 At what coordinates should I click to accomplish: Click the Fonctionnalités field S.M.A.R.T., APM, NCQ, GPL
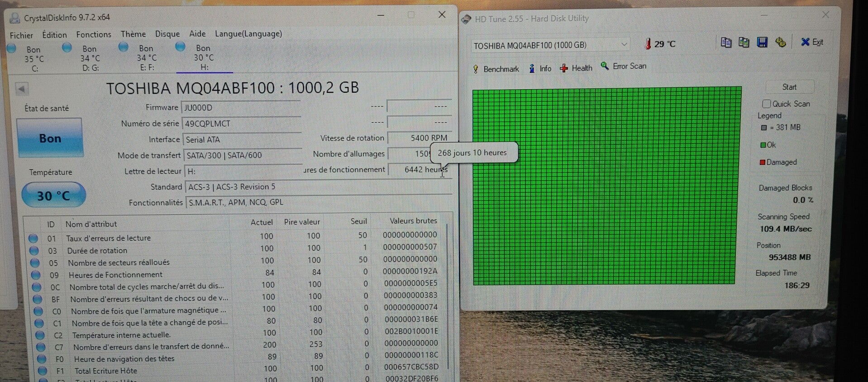(319, 202)
